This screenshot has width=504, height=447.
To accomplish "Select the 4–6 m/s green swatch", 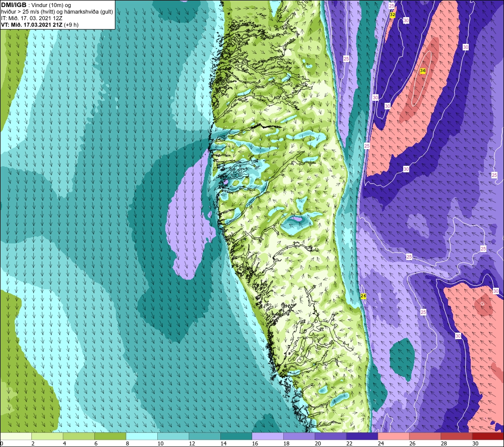I will click(79, 436).
